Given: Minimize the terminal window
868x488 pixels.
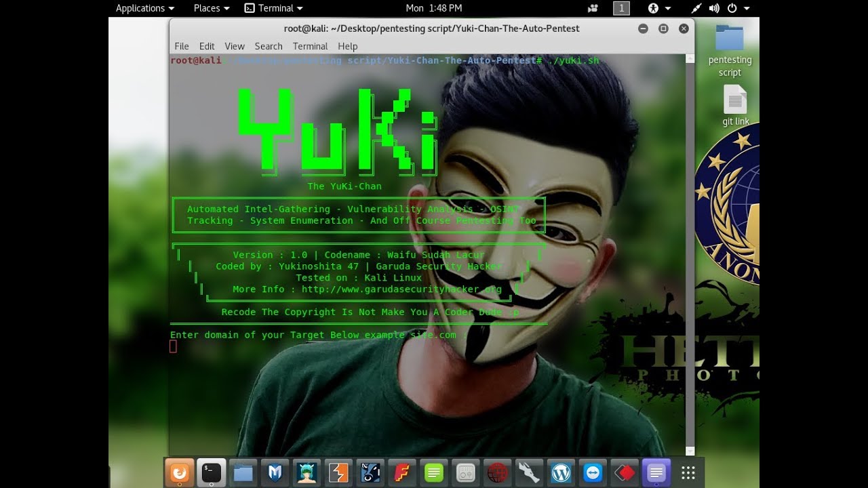Looking at the screenshot, I should click(643, 28).
